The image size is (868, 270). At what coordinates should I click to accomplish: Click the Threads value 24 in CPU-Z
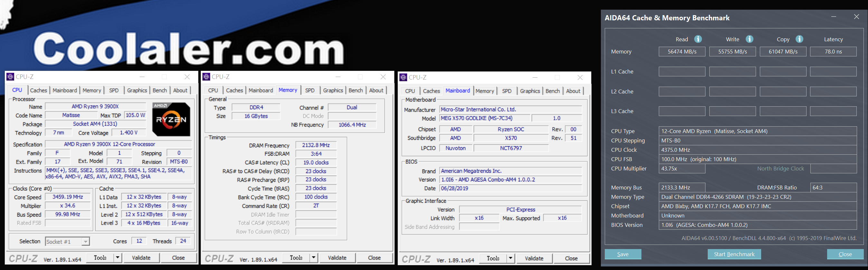click(x=183, y=241)
